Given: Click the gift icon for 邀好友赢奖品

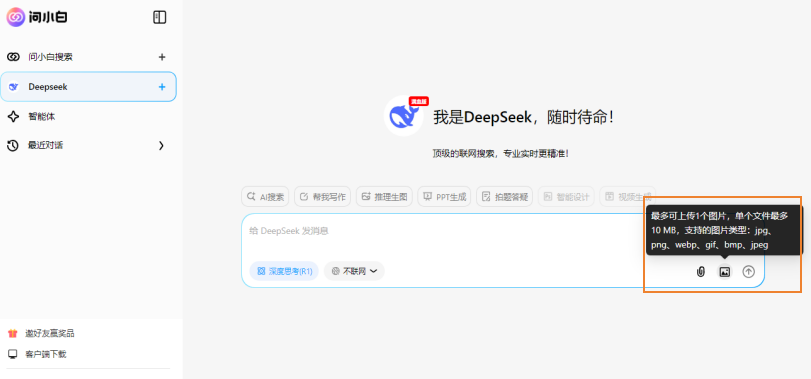Looking at the screenshot, I should coord(12,333).
